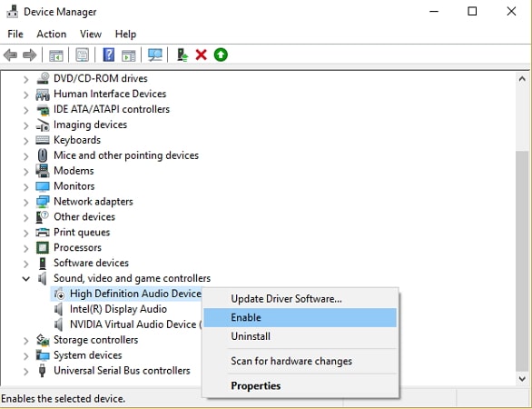Select Intel(R) Display Audio device
532x409 pixels.
click(x=118, y=309)
